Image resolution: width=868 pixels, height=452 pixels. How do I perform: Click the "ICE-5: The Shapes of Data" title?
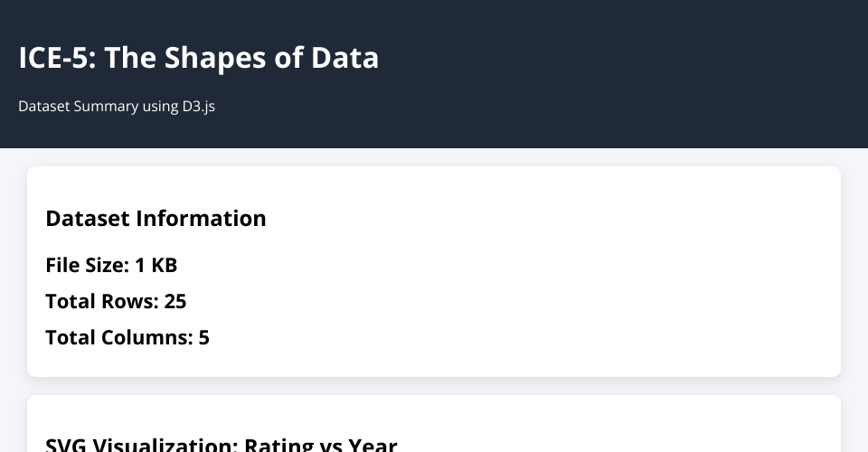click(x=198, y=58)
